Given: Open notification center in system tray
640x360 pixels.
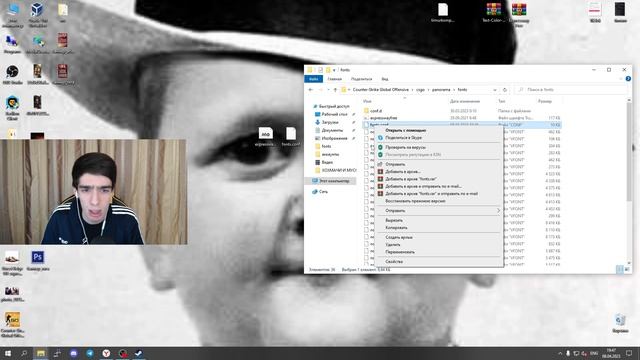Looking at the screenshot, I should (629, 353).
